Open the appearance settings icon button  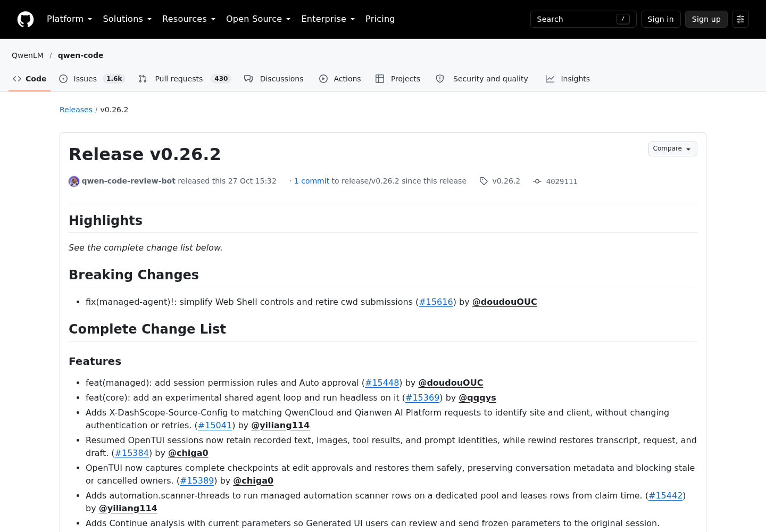click(x=740, y=19)
